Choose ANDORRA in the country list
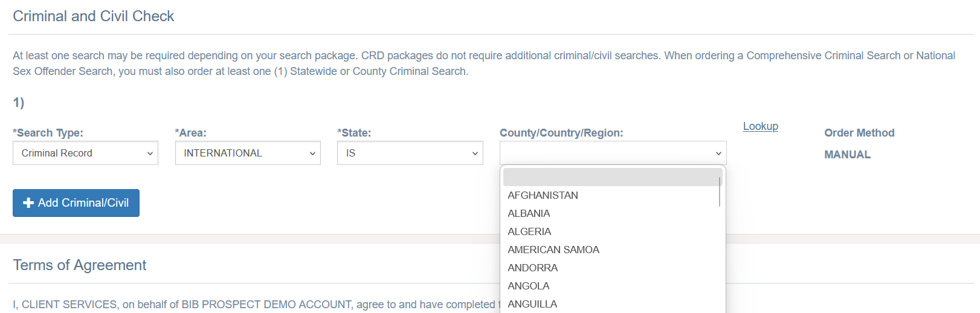This screenshot has width=980, height=313. click(x=532, y=268)
